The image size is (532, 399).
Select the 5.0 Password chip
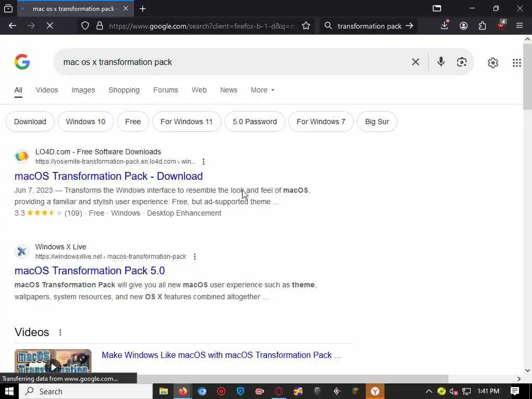[x=255, y=122]
